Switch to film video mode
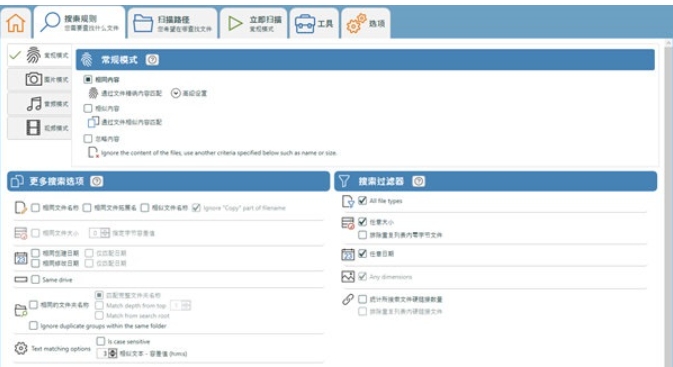This screenshot has width=673, height=367. [x=39, y=127]
